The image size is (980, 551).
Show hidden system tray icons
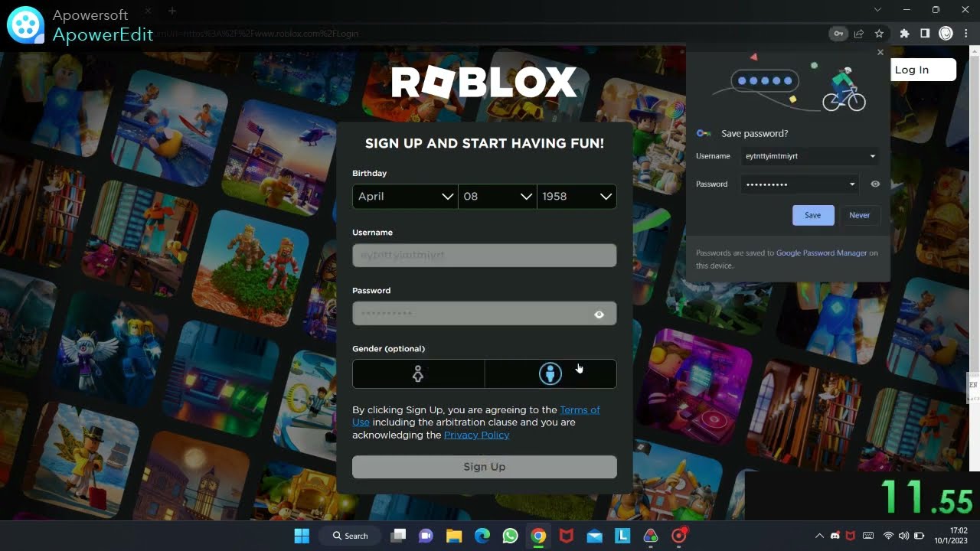click(819, 536)
